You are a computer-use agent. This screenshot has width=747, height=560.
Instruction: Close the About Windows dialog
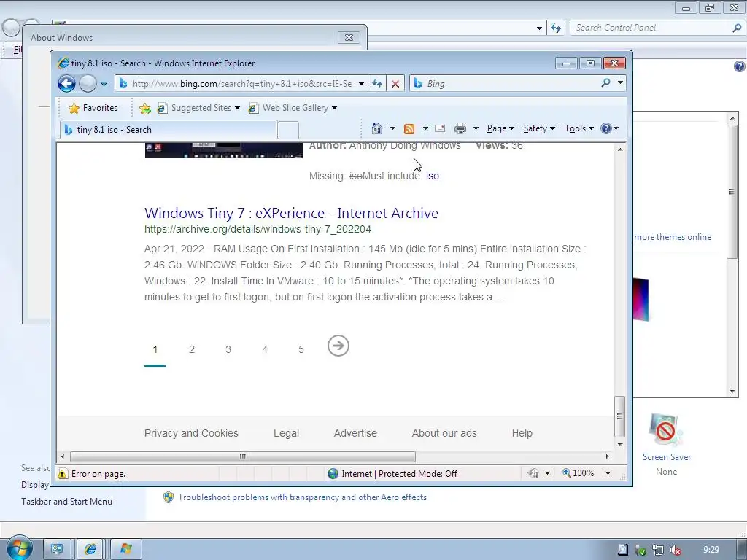pos(349,37)
